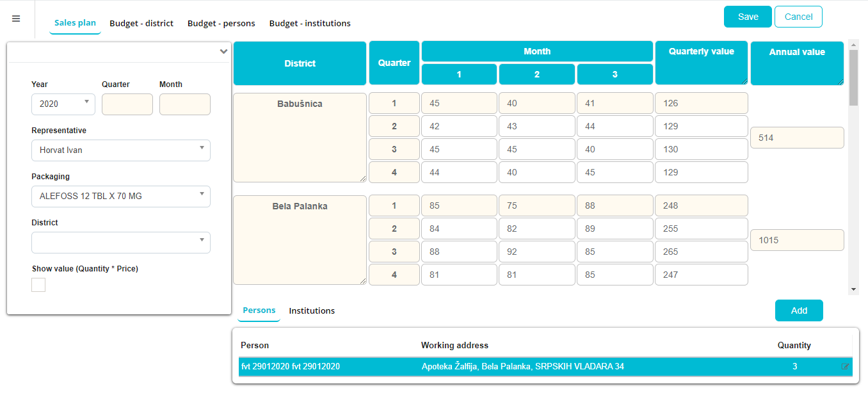
Task: Open the Year dropdown
Action: [x=63, y=104]
